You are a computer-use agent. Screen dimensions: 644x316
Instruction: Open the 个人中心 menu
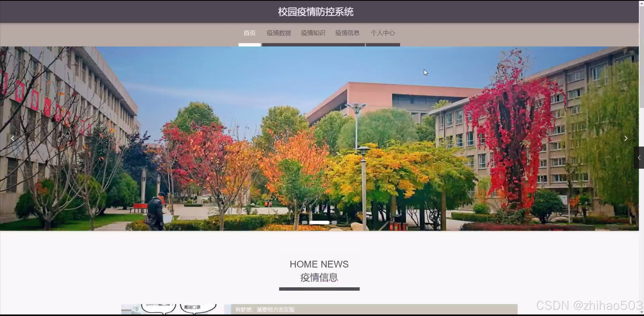click(383, 33)
